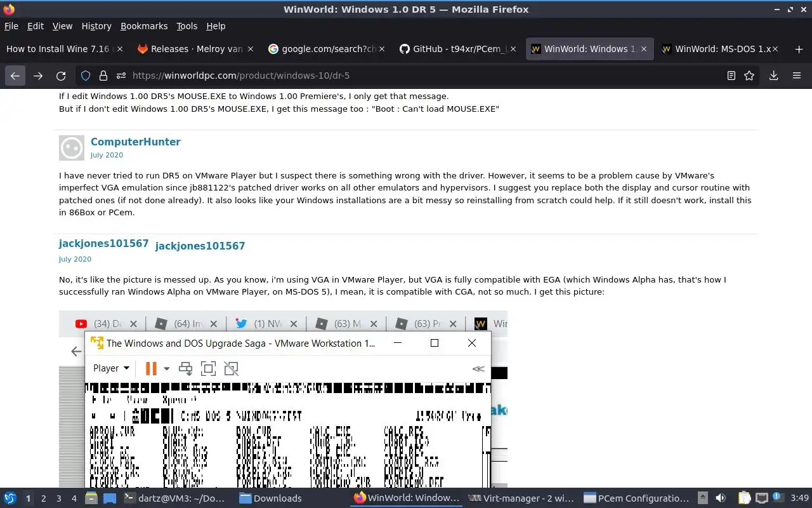Click the Firefox forward arrow button

(x=38, y=76)
